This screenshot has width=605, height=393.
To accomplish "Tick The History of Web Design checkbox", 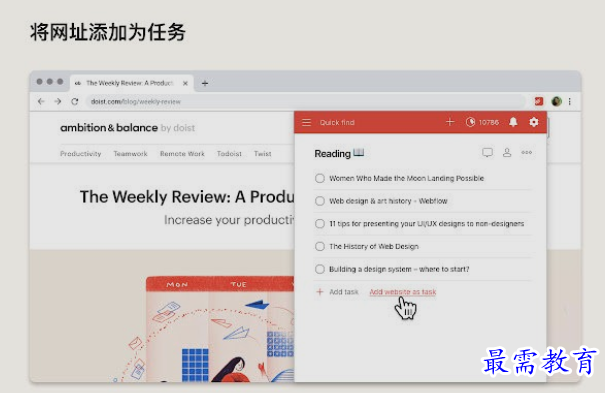I will click(x=319, y=246).
